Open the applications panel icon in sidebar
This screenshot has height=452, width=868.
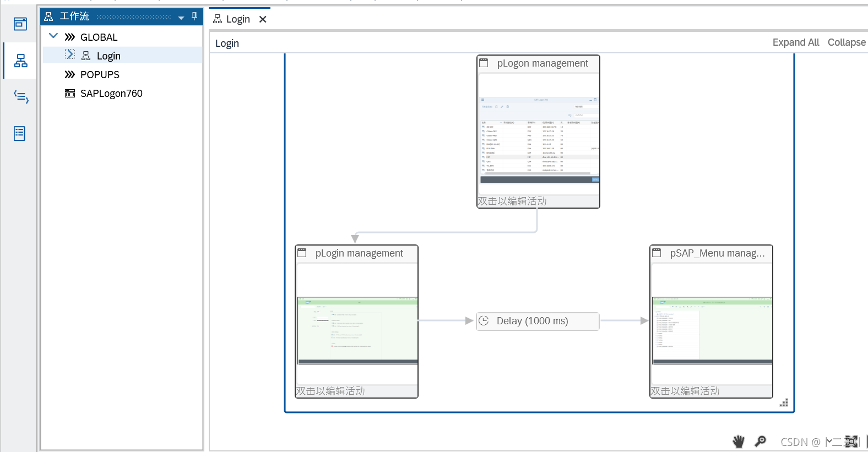pyautogui.click(x=20, y=24)
